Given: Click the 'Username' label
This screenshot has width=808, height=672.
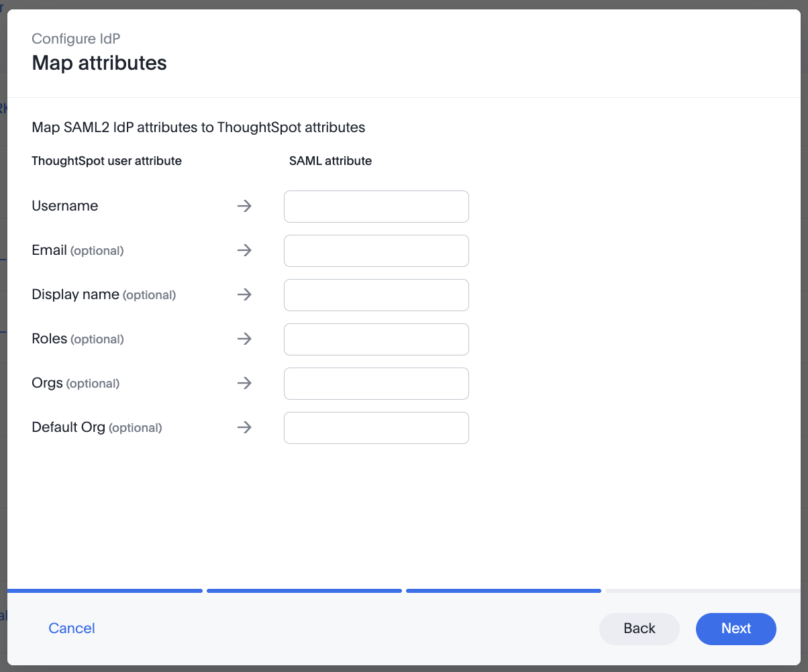Looking at the screenshot, I should [65, 206].
